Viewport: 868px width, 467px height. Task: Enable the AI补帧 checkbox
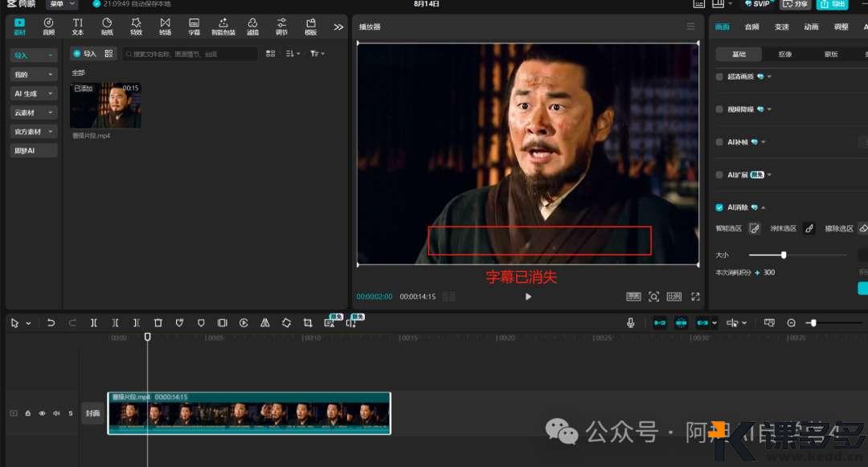coord(719,142)
